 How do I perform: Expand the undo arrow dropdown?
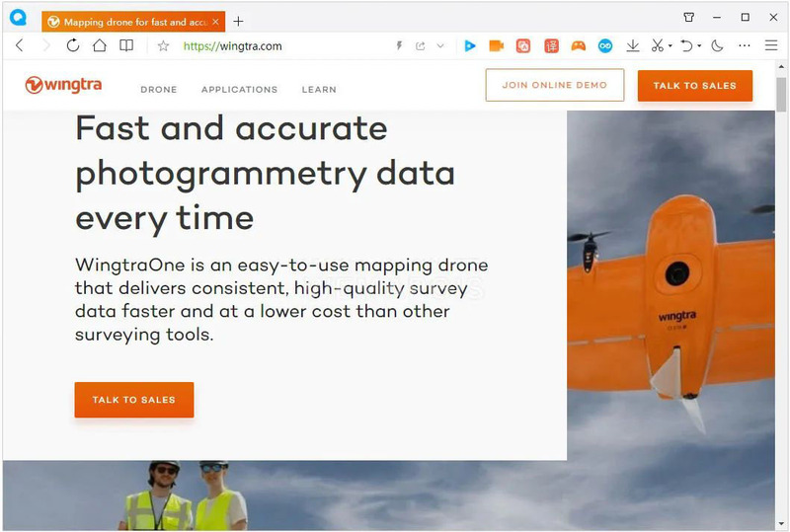[699, 46]
